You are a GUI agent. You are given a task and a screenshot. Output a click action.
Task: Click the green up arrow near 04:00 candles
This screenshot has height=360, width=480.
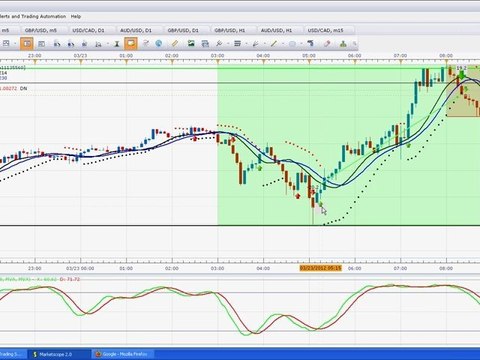(x=260, y=168)
